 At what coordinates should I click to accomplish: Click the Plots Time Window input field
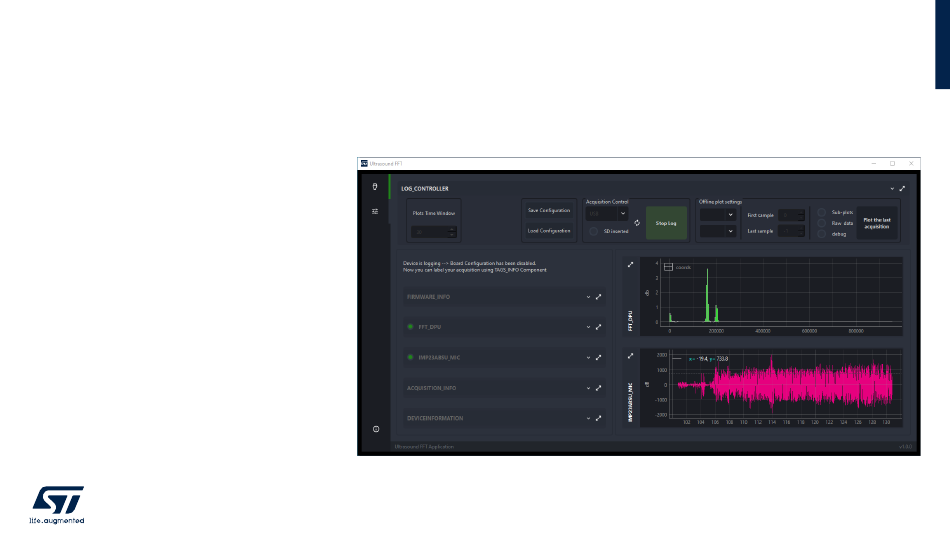[433, 231]
